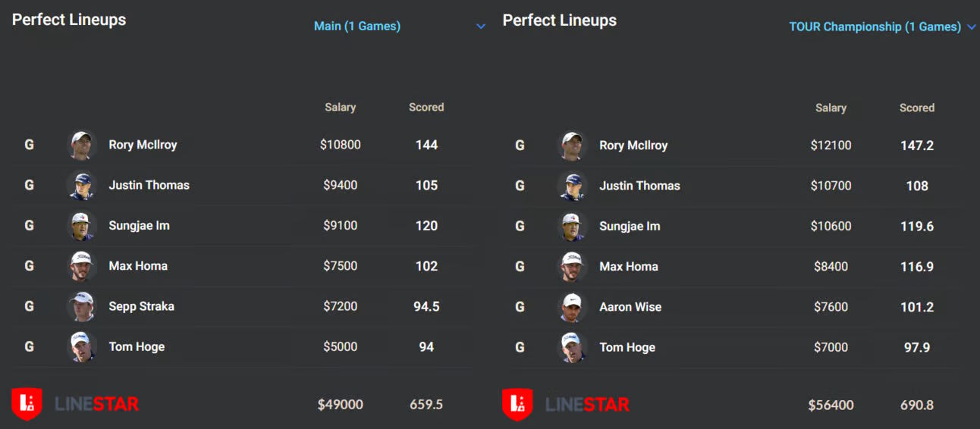Sort by the Salary column header on the left
Screen dimensions: 980x429
click(x=341, y=107)
